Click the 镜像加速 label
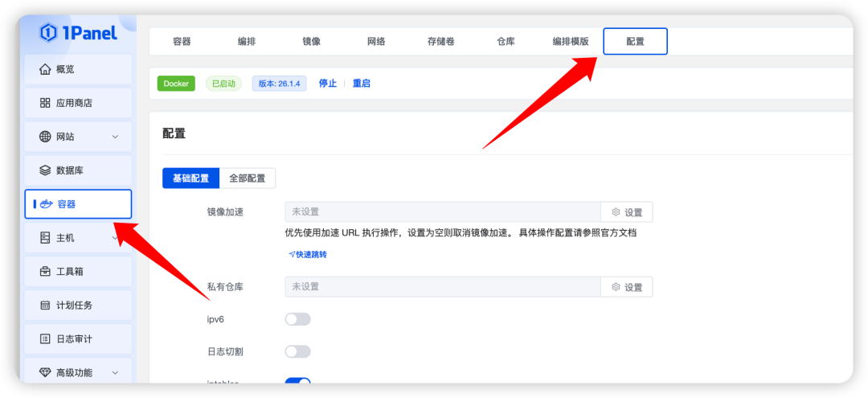Image resolution: width=868 pixels, height=398 pixels. tap(225, 212)
